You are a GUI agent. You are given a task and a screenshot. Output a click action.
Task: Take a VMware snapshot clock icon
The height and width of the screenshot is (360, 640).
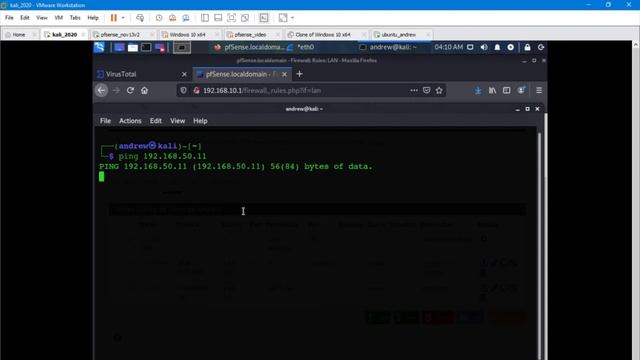pos(159,18)
